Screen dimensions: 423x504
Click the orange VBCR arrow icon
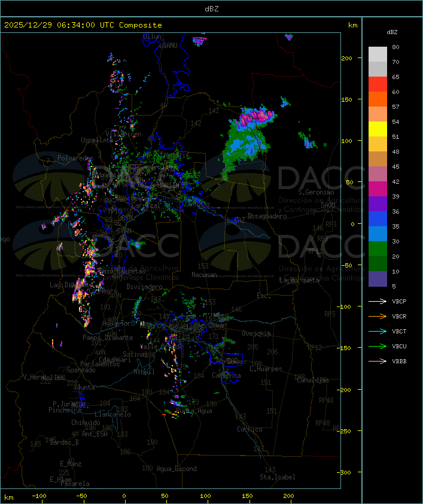point(378,317)
